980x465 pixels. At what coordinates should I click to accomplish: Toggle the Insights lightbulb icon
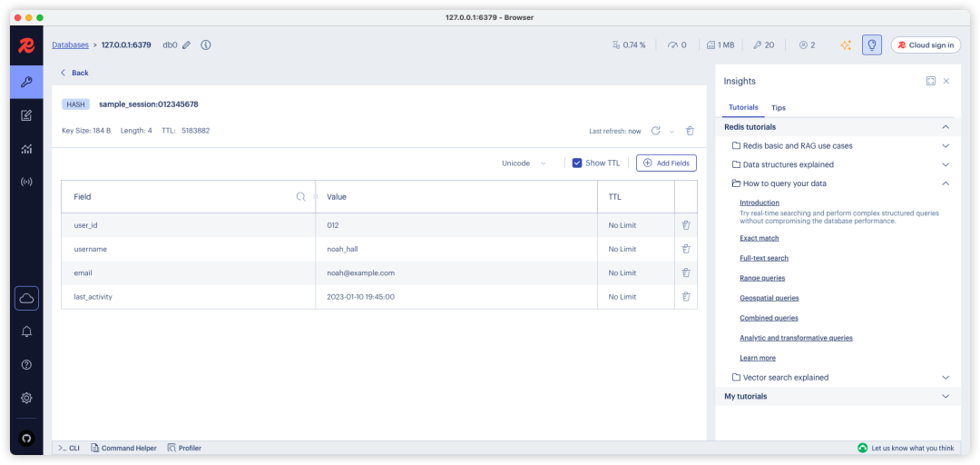point(872,45)
